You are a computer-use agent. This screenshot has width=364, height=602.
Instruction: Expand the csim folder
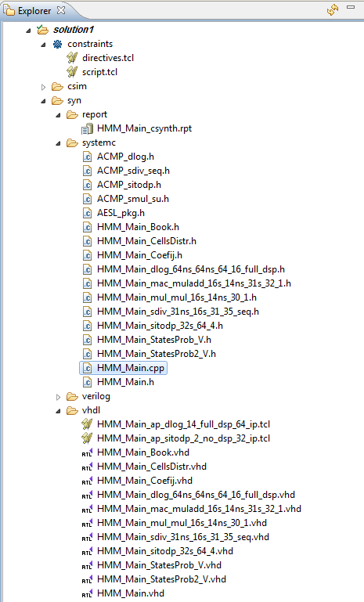coord(43,87)
